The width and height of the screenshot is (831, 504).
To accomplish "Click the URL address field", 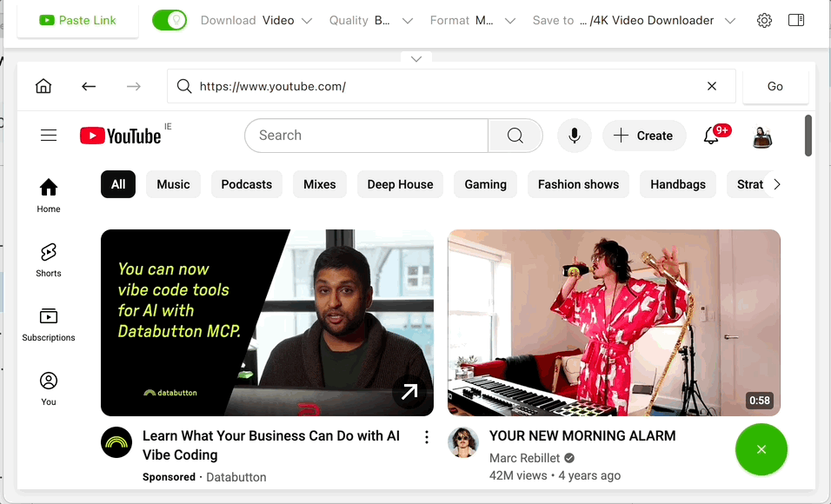I will tap(451, 86).
